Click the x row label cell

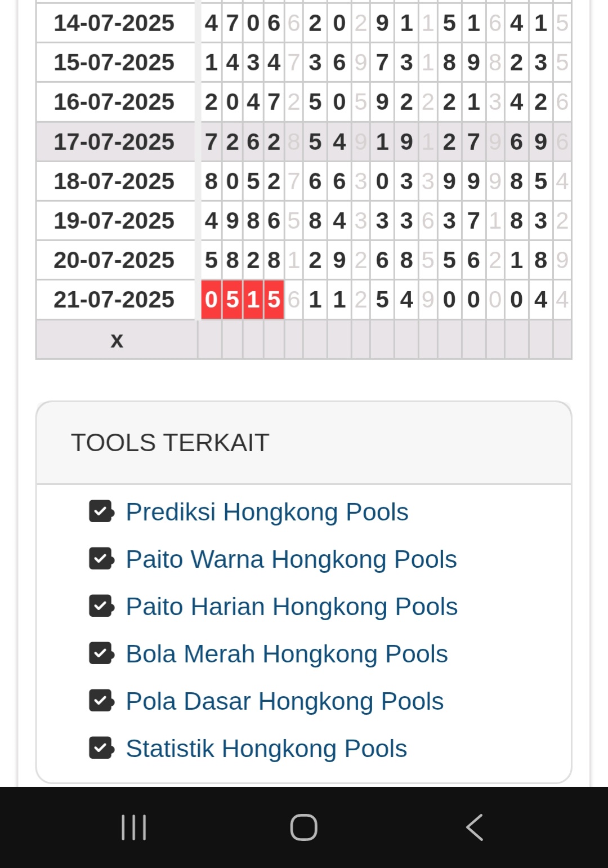point(117,340)
